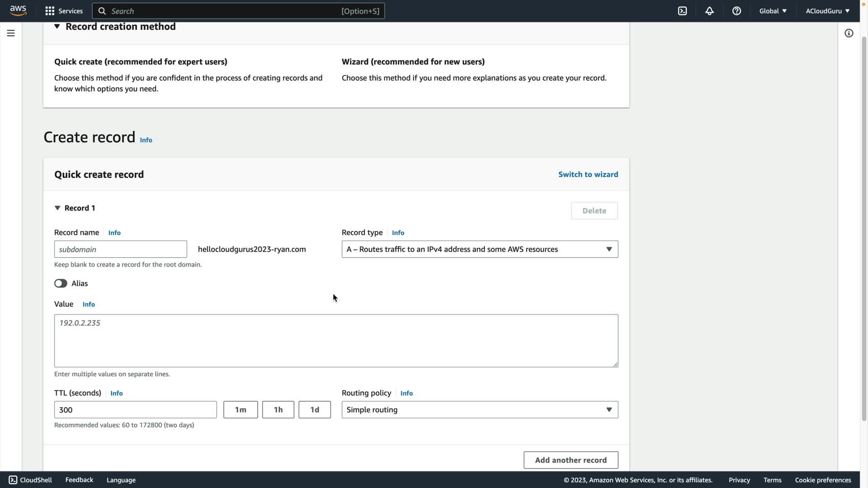Click Switch to wizard link
The height and width of the screenshot is (488, 868).
pos(588,174)
